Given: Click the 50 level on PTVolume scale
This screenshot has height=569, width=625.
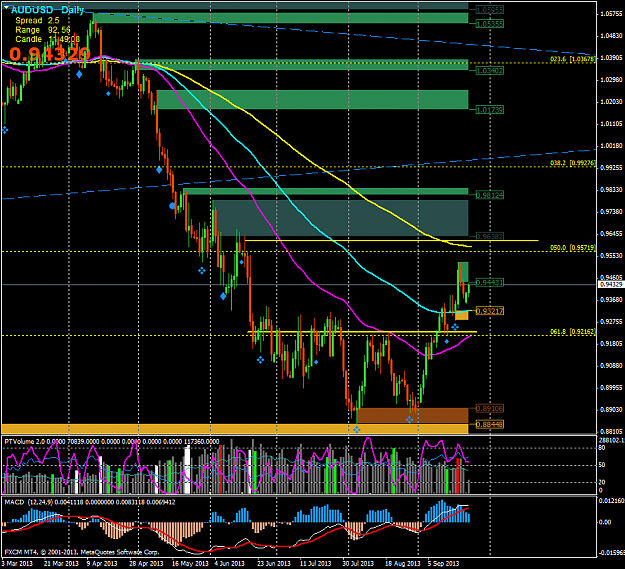Looking at the screenshot, I should (602, 465).
